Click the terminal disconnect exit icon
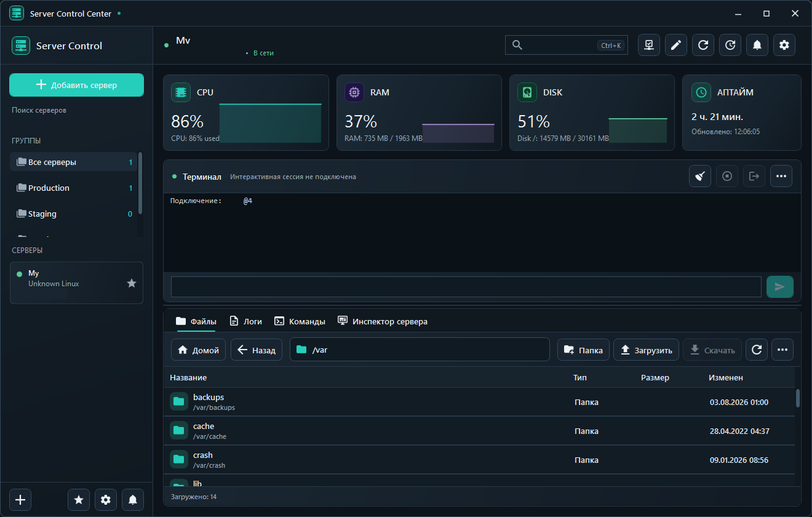The width and height of the screenshot is (812, 517). 754,176
